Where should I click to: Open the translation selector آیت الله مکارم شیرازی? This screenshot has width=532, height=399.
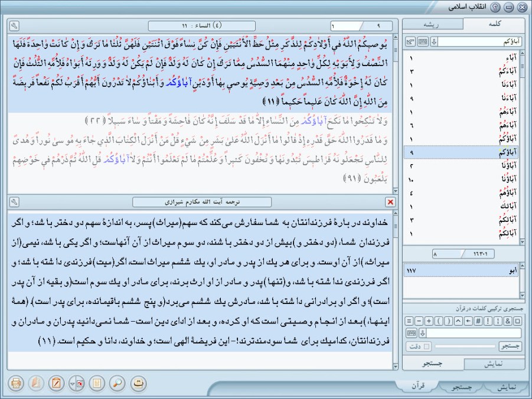pyautogui.click(x=202, y=202)
